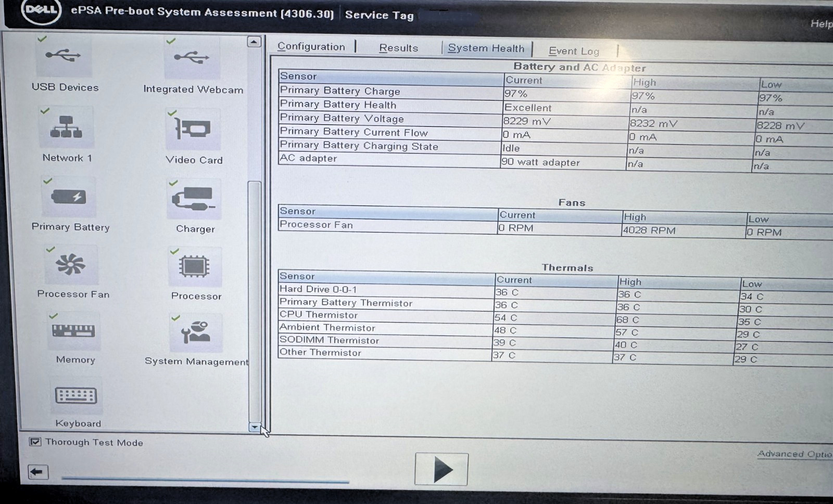Open the Network 1 device icon

pos(66,127)
